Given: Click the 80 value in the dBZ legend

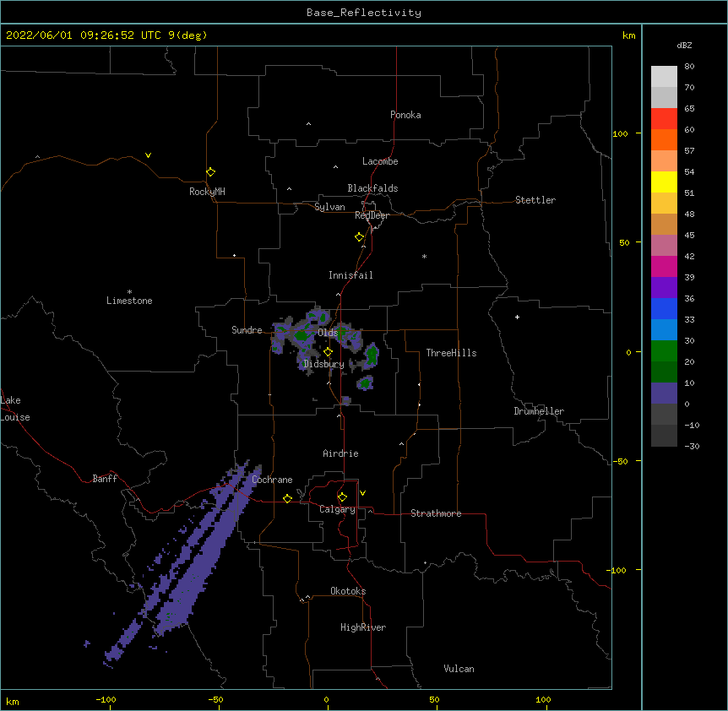Looking at the screenshot, I should click(689, 67).
